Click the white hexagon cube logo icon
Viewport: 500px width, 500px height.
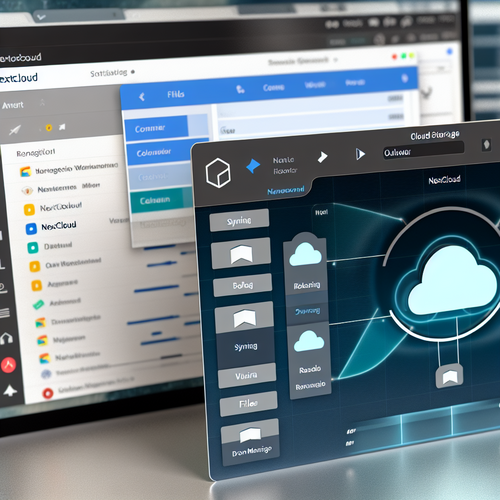[x=218, y=173]
